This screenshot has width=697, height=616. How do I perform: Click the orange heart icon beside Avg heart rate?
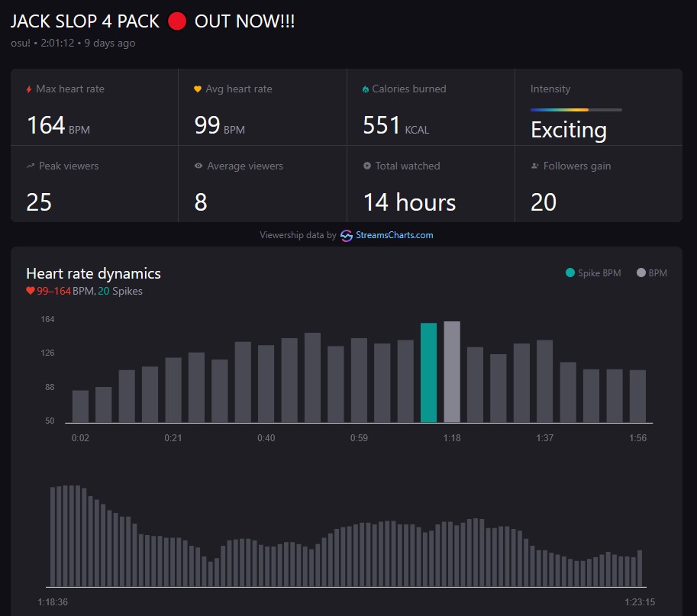click(x=198, y=89)
